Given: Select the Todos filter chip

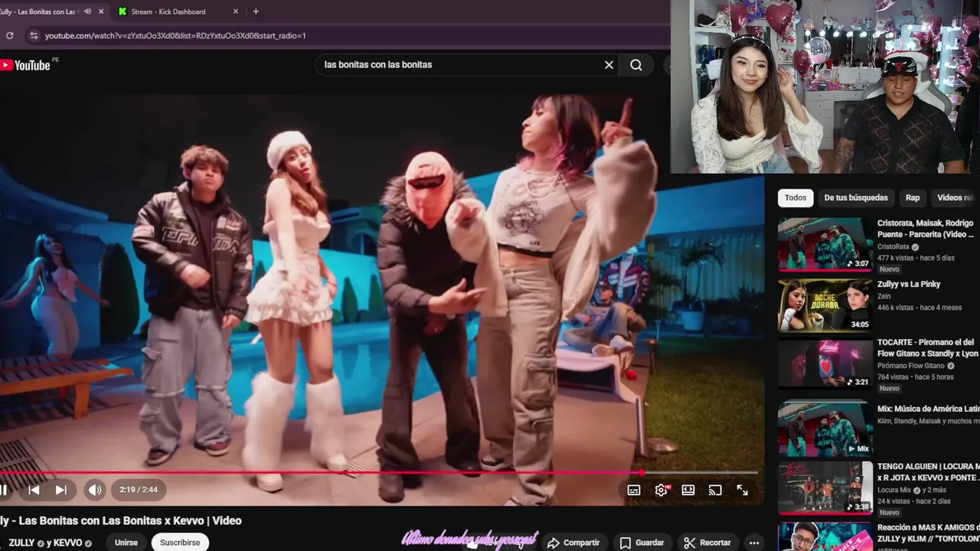Looking at the screenshot, I should coord(795,197).
